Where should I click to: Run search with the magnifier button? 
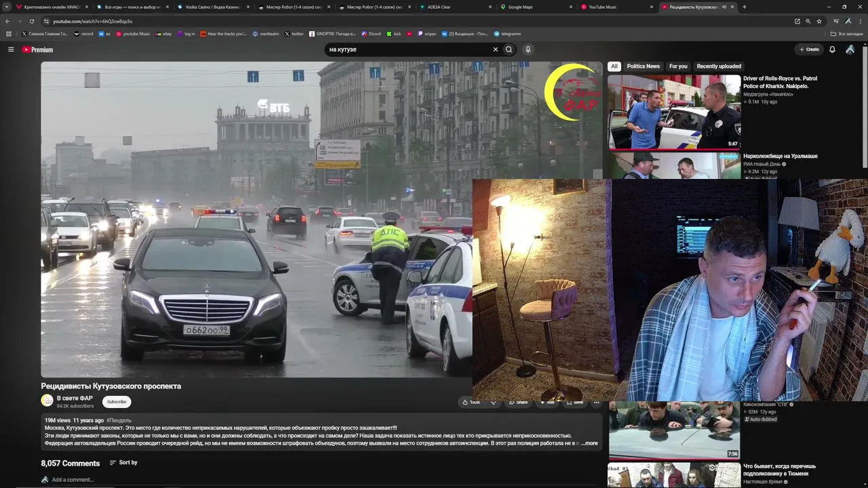coord(509,49)
